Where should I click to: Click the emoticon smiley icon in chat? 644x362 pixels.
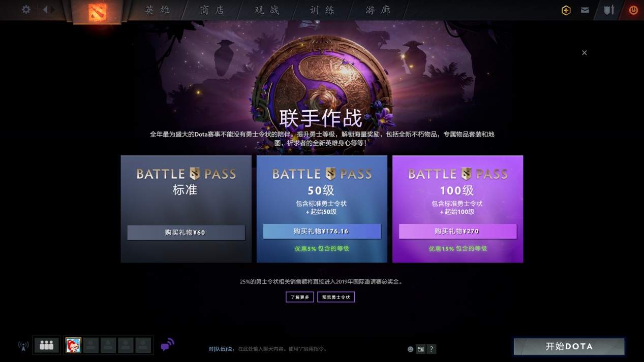tap(411, 349)
